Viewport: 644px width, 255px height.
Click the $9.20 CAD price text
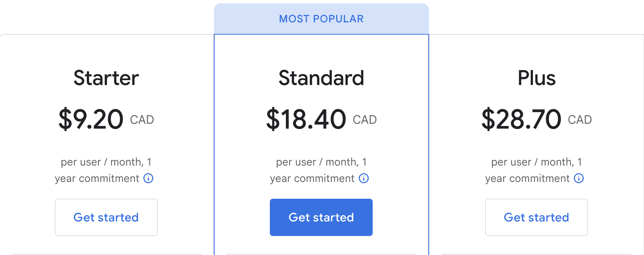[106, 119]
